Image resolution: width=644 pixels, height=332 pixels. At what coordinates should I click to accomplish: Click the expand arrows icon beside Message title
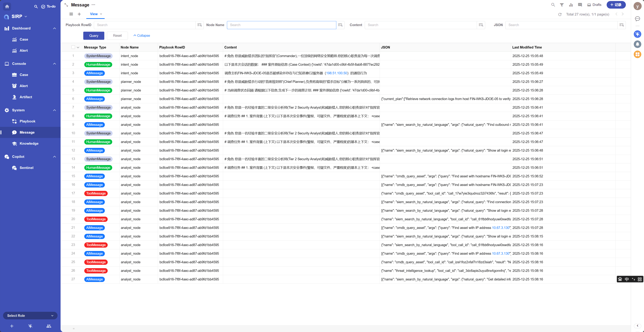66,5
